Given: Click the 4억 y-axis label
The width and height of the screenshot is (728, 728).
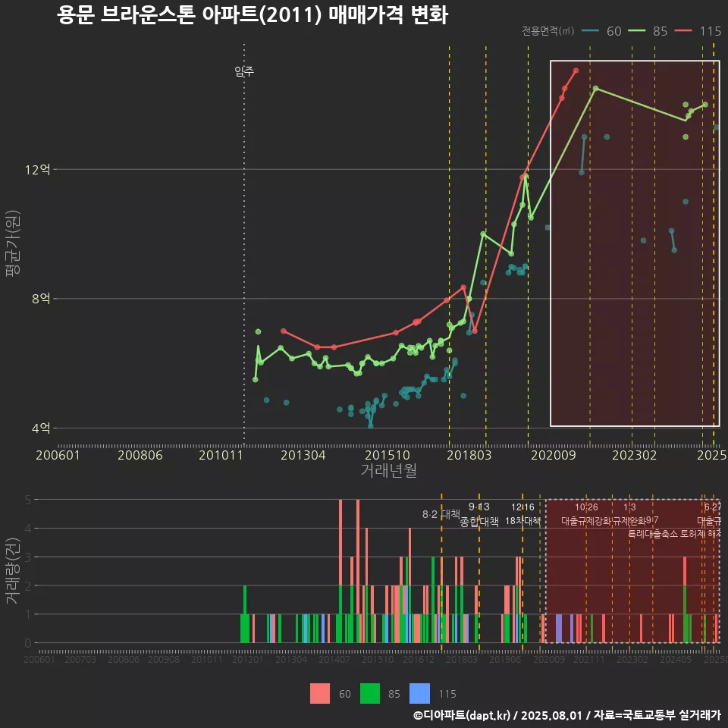Looking at the screenshot, I should click(41, 428).
